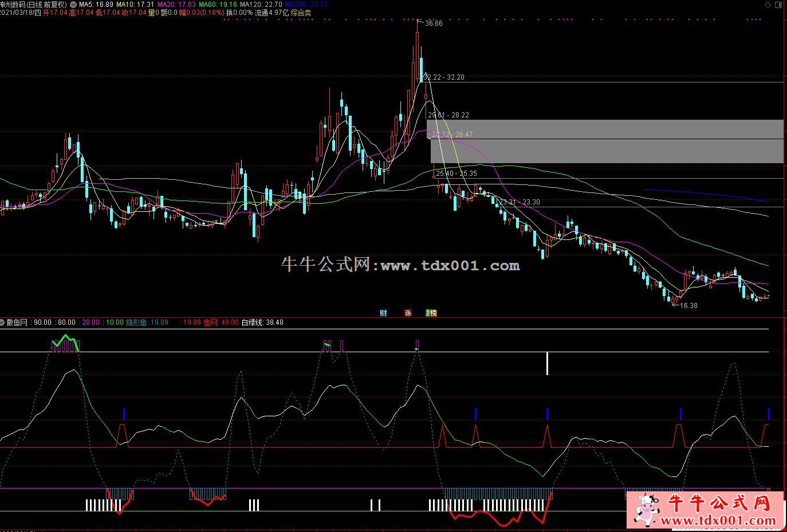Click the 换0.00% turnover value
The width and height of the screenshot is (787, 532).
[x=239, y=13]
